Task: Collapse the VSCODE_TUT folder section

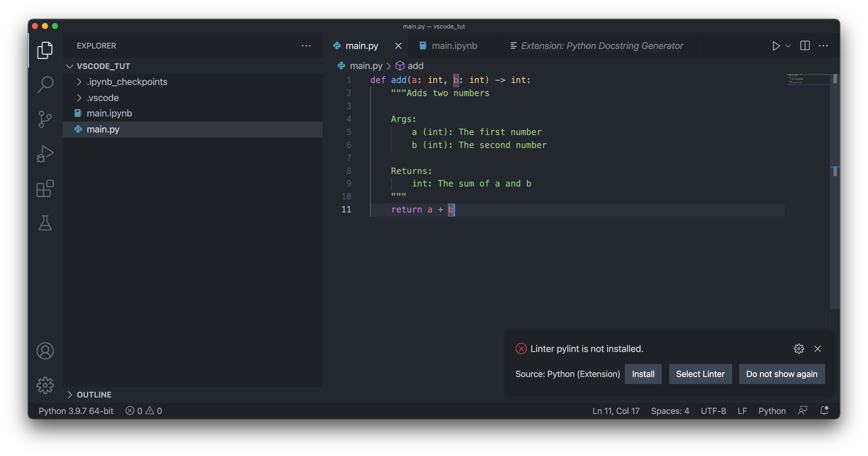Action: tap(70, 66)
